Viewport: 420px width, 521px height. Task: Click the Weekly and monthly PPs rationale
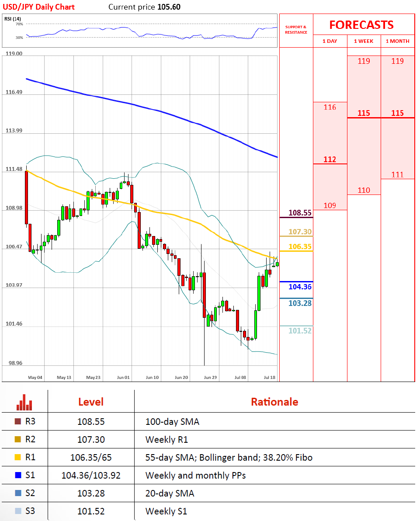[196, 476]
